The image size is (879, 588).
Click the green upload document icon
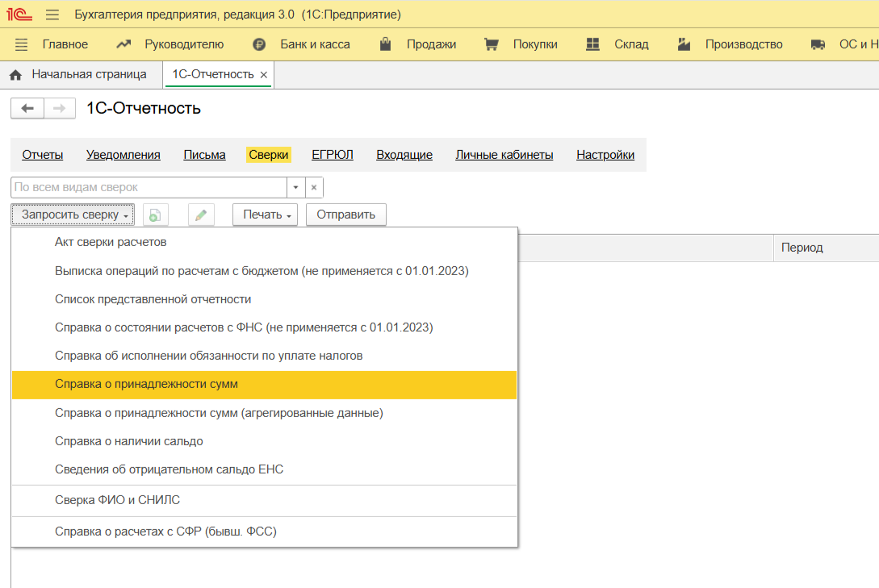coord(155,215)
